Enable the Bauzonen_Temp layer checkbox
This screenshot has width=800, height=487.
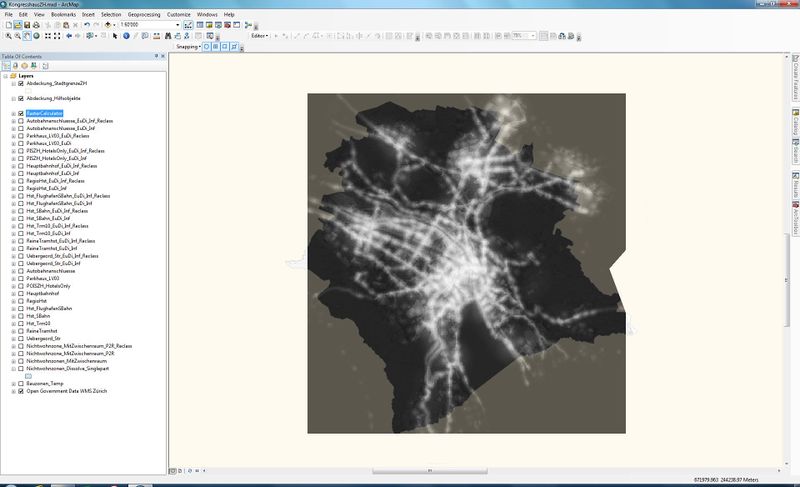click(20, 382)
